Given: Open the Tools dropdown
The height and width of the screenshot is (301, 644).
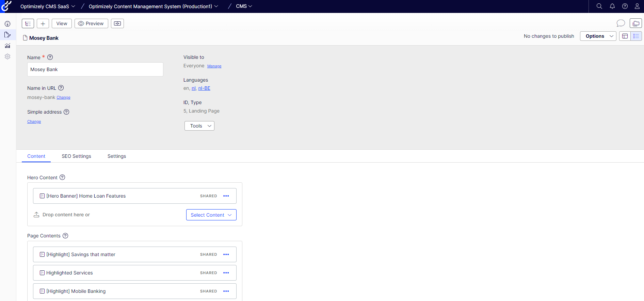Looking at the screenshot, I should coord(199,126).
